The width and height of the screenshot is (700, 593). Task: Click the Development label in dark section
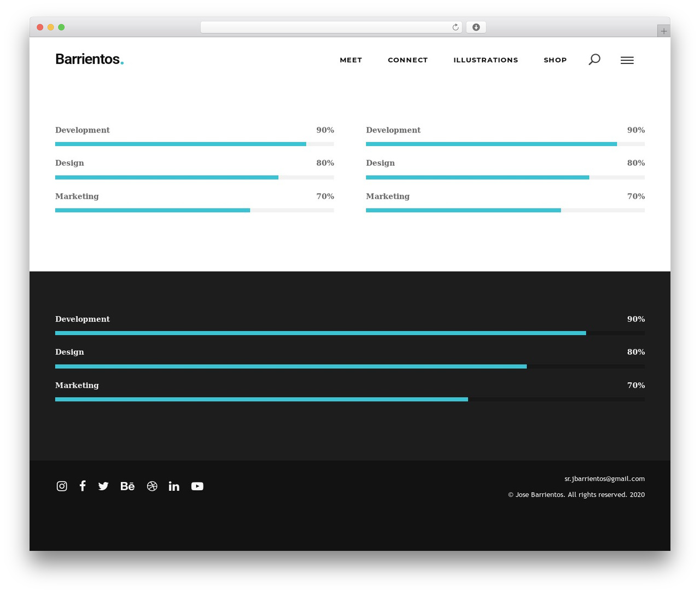pyautogui.click(x=83, y=319)
